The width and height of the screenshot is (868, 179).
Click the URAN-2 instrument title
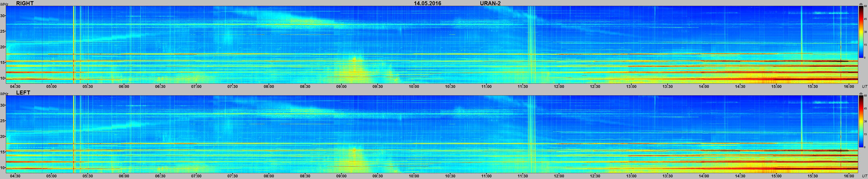[490, 3]
